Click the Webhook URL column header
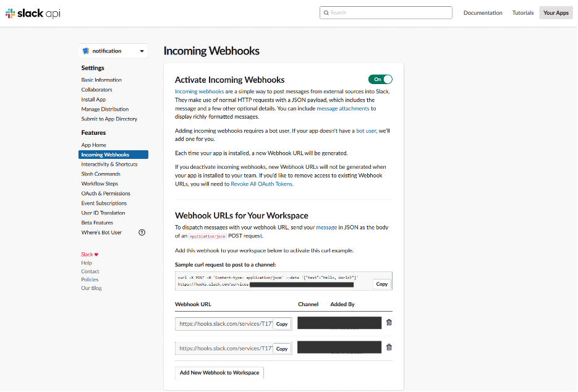Image resolution: width=578 pixels, height=392 pixels. pyautogui.click(x=193, y=304)
